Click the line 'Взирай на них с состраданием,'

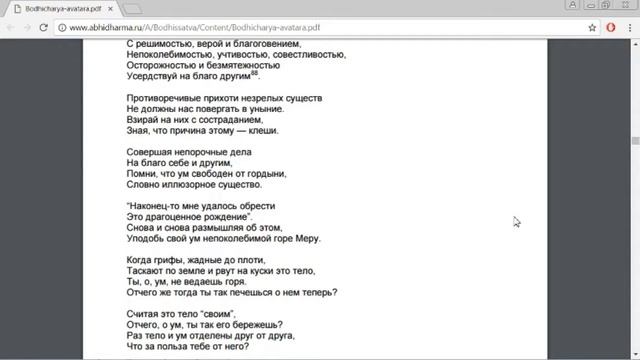pos(195,120)
